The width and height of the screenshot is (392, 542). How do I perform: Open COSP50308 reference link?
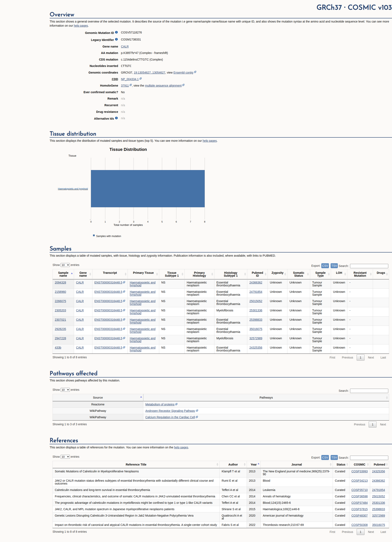pyautogui.click(x=359, y=525)
